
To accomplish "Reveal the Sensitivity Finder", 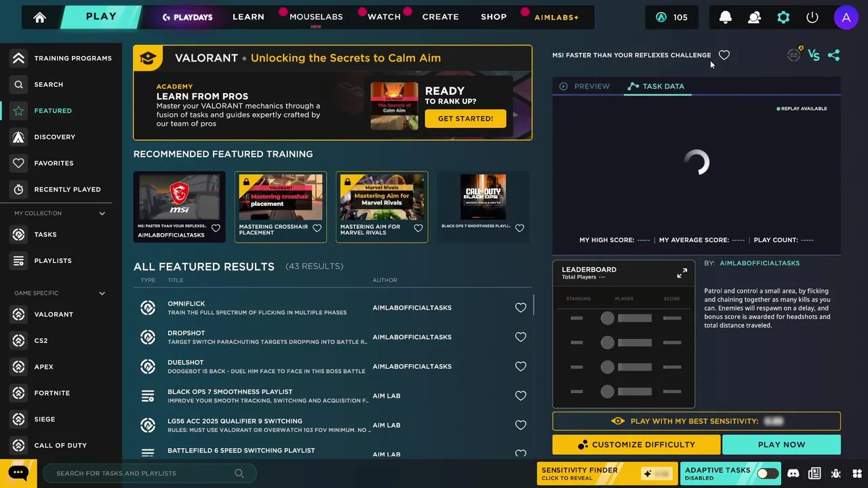I will tap(608, 473).
